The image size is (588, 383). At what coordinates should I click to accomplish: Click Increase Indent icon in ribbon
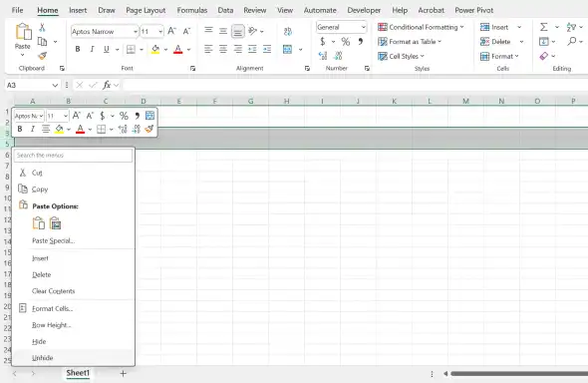[267, 49]
